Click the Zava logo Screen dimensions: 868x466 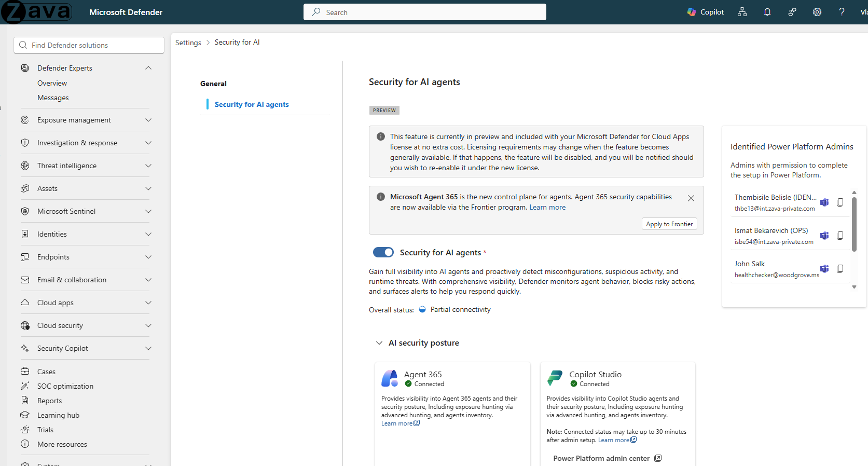coord(36,12)
